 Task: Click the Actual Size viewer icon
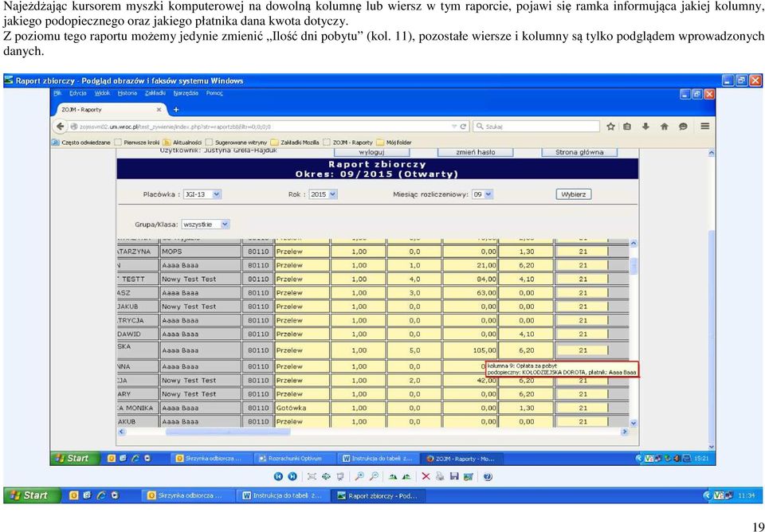click(326, 476)
